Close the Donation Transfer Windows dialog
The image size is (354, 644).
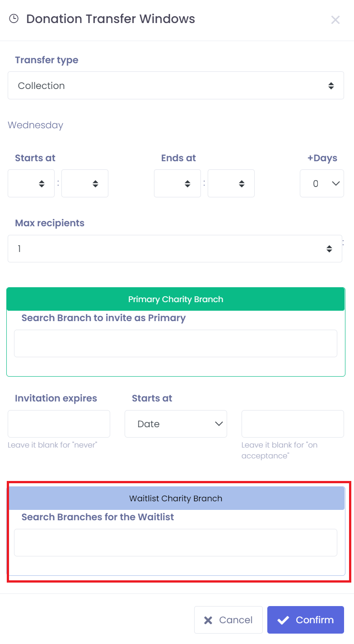coord(335,20)
